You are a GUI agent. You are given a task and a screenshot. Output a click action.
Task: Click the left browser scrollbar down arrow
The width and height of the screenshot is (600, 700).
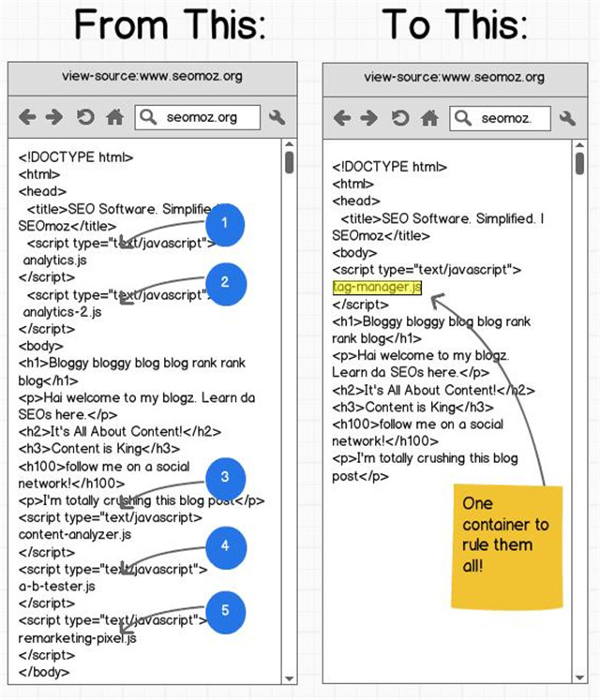click(x=289, y=678)
